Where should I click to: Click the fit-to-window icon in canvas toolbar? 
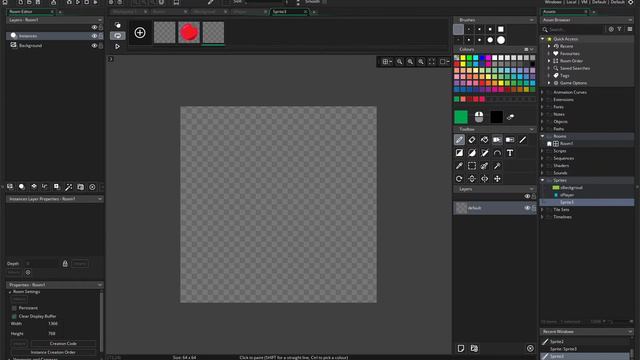coord(431,62)
